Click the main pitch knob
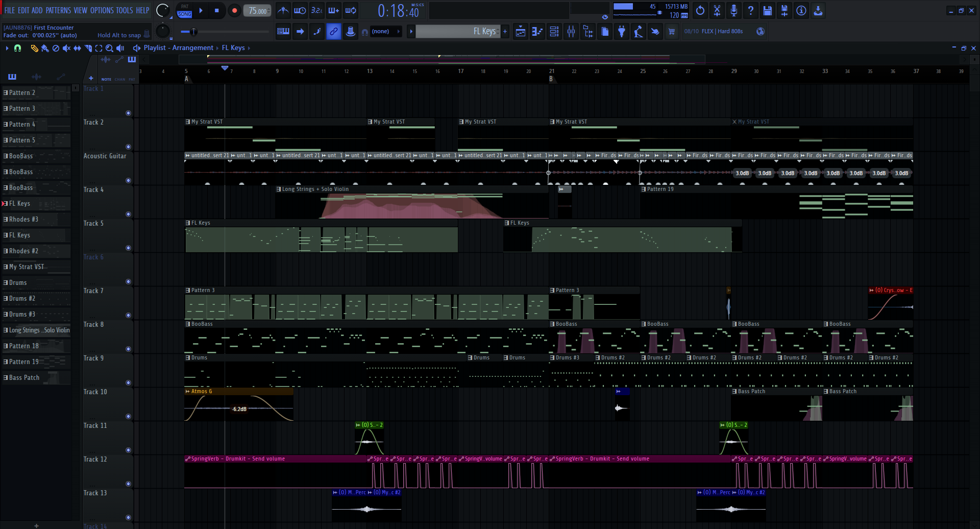This screenshot has height=529, width=980. coord(162,32)
